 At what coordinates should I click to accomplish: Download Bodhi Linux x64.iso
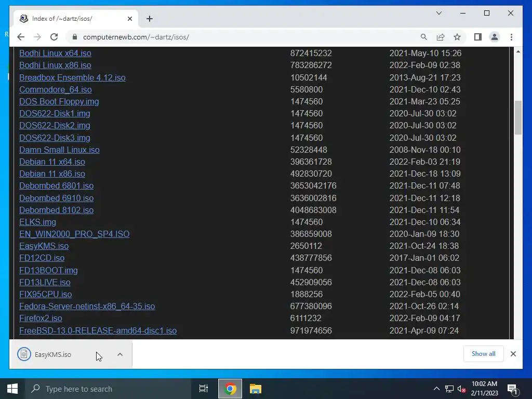click(x=55, y=54)
